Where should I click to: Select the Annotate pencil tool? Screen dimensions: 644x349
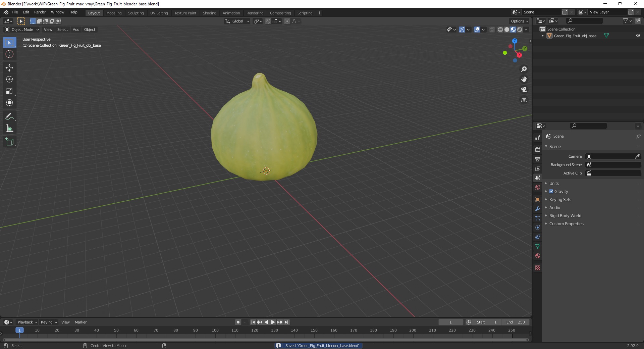pyautogui.click(x=9, y=117)
